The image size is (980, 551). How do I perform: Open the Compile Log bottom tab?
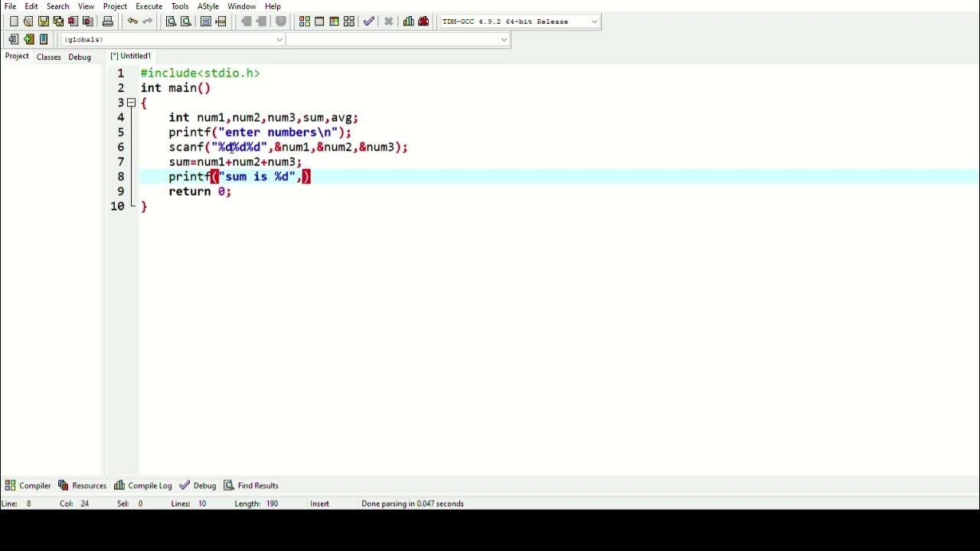[x=143, y=485]
